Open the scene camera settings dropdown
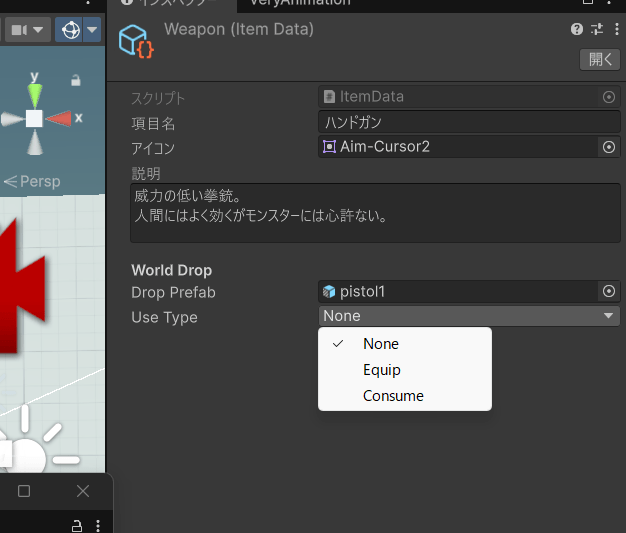The height and width of the screenshot is (533, 626). click(27, 30)
